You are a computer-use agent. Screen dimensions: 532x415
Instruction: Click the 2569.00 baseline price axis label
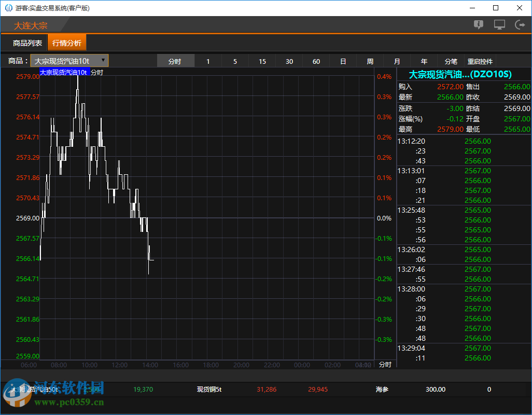click(28, 218)
